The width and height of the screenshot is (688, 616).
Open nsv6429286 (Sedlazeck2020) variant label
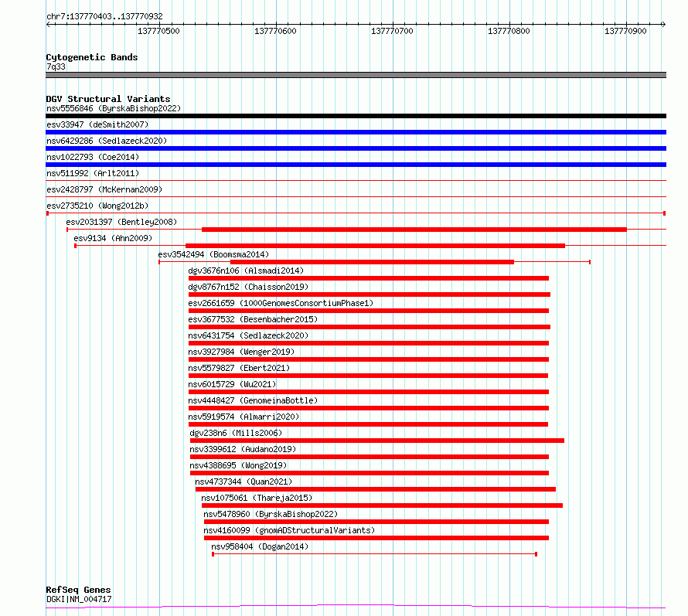coord(107,141)
